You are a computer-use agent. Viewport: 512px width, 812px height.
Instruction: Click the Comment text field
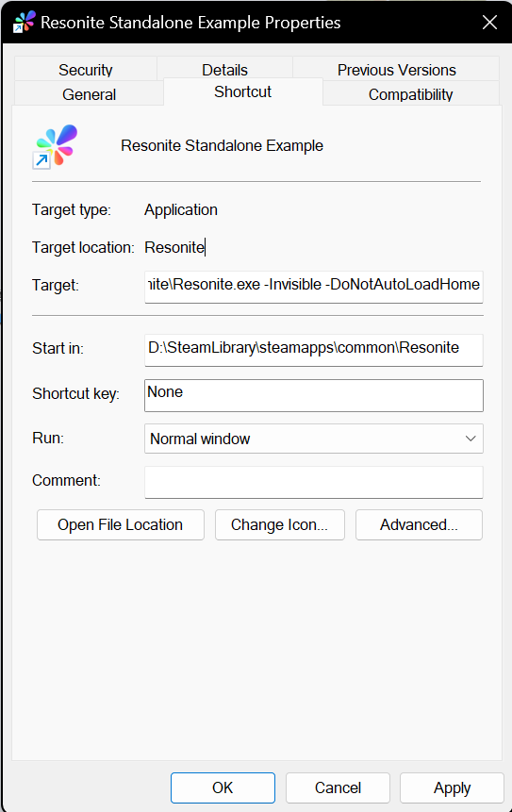coord(314,482)
